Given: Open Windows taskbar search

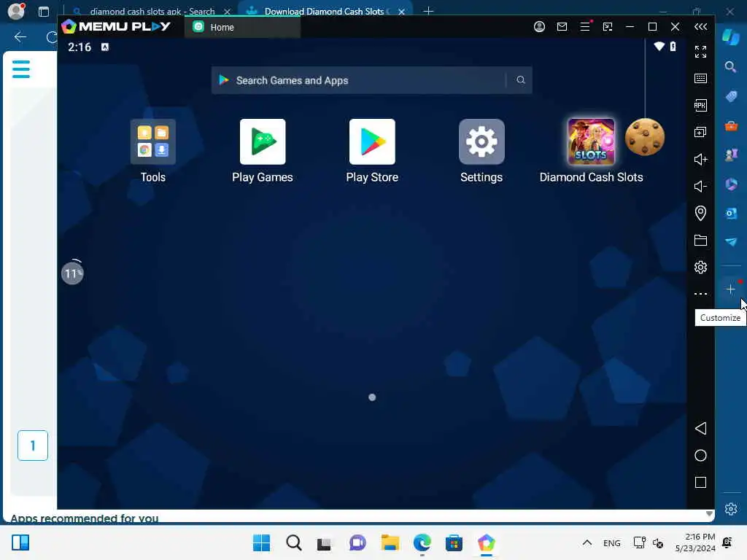Looking at the screenshot, I should click(x=294, y=542).
